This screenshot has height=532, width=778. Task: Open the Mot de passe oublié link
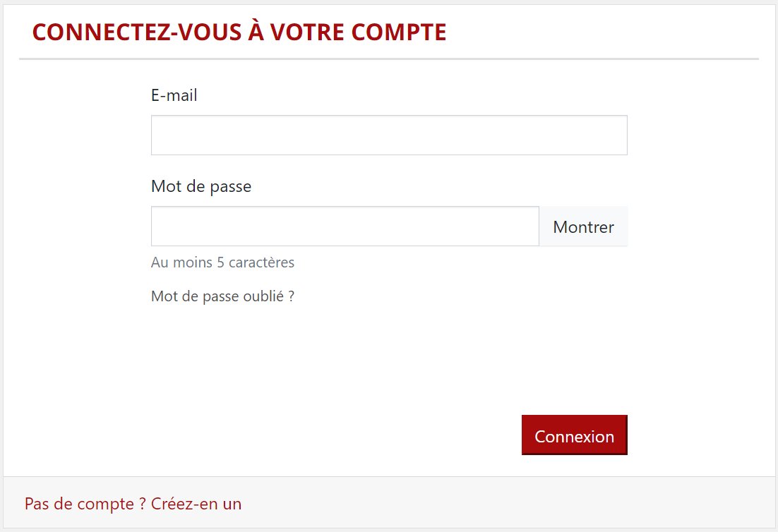click(x=222, y=296)
